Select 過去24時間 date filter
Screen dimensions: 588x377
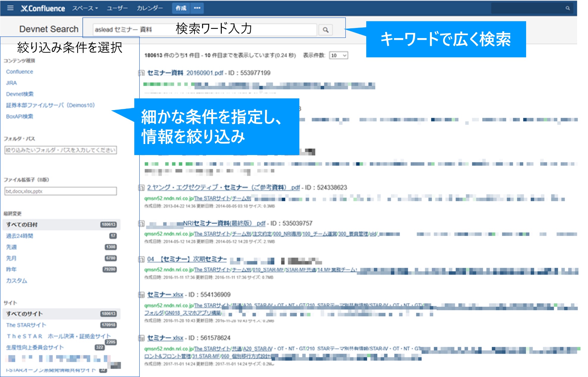click(x=20, y=236)
